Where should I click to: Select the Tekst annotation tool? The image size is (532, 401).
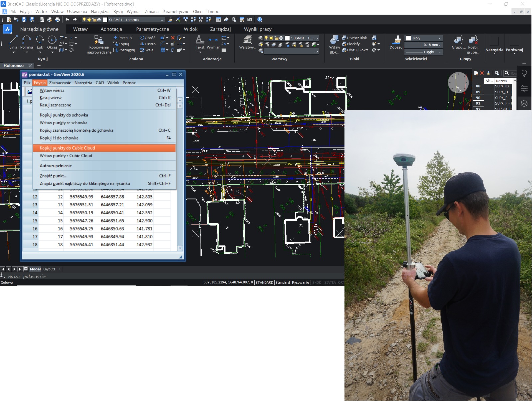tap(200, 42)
